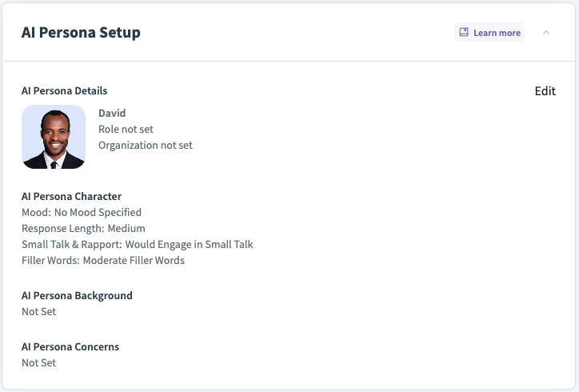Click 'Not Set' under AI Persona Background
The width and height of the screenshot is (579, 392).
click(39, 312)
